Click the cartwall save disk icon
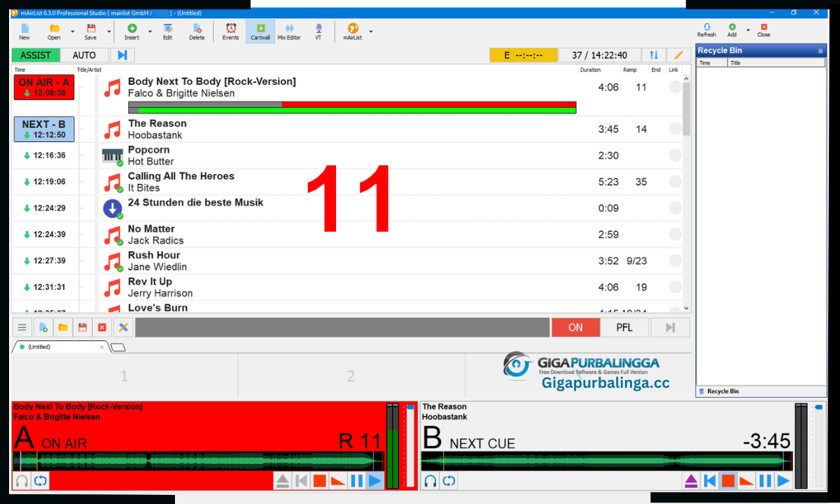Image resolution: width=840 pixels, height=504 pixels. coord(83,327)
